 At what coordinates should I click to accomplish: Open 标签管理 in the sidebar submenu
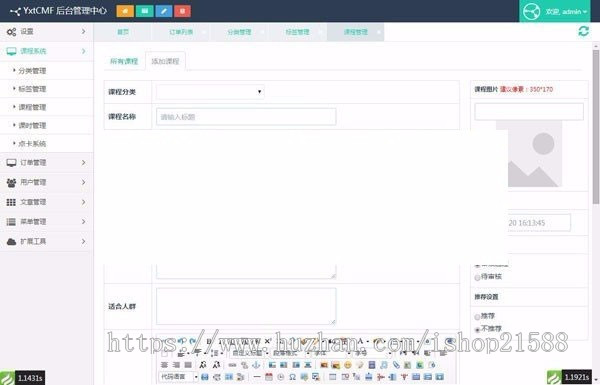pyautogui.click(x=32, y=89)
